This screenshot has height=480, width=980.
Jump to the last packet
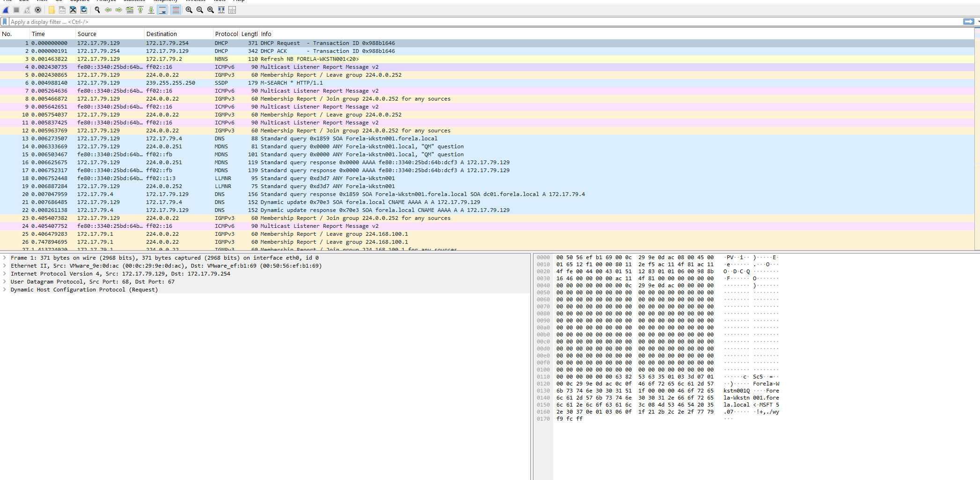[x=151, y=10]
